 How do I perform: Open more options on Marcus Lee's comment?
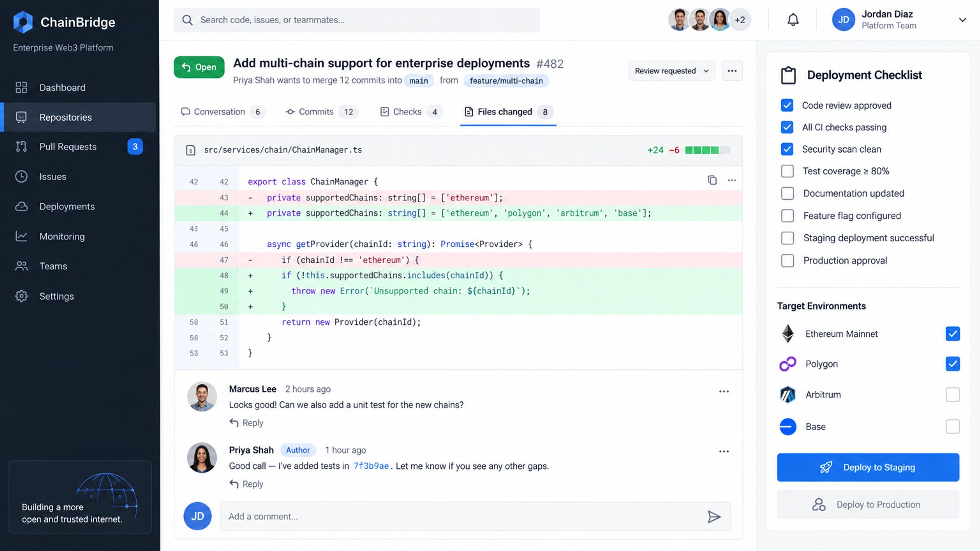(x=724, y=391)
